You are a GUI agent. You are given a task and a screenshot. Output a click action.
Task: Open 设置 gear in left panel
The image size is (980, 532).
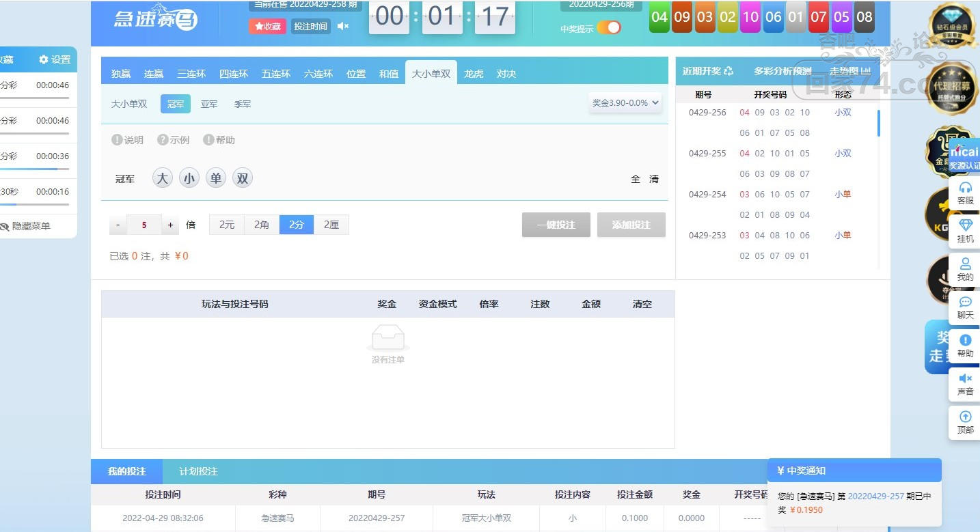click(55, 59)
